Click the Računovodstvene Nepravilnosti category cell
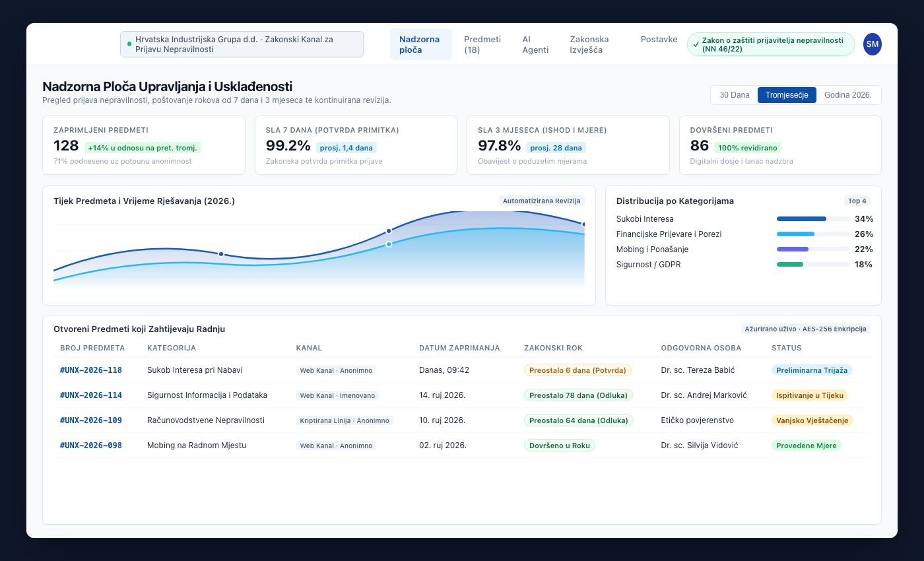The width and height of the screenshot is (924, 561). (206, 420)
